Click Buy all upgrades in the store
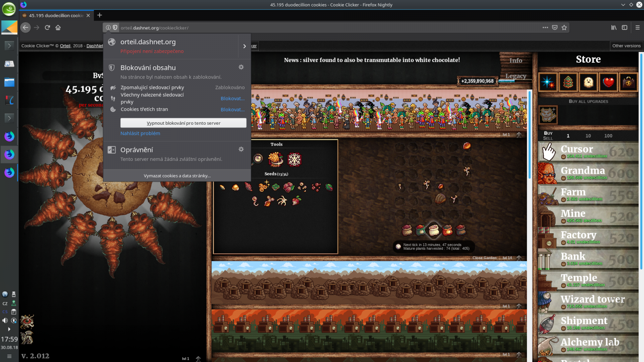Image resolution: width=644 pixels, height=362 pixels. [x=588, y=101]
